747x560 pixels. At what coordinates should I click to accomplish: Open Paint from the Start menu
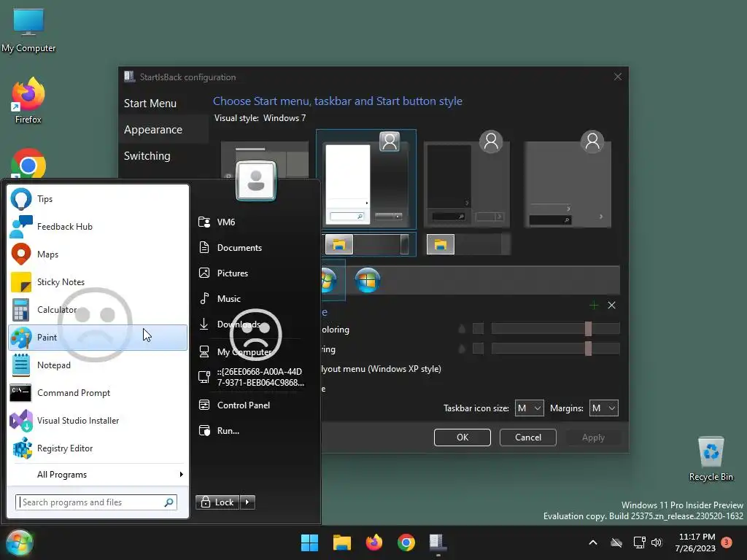(x=98, y=337)
